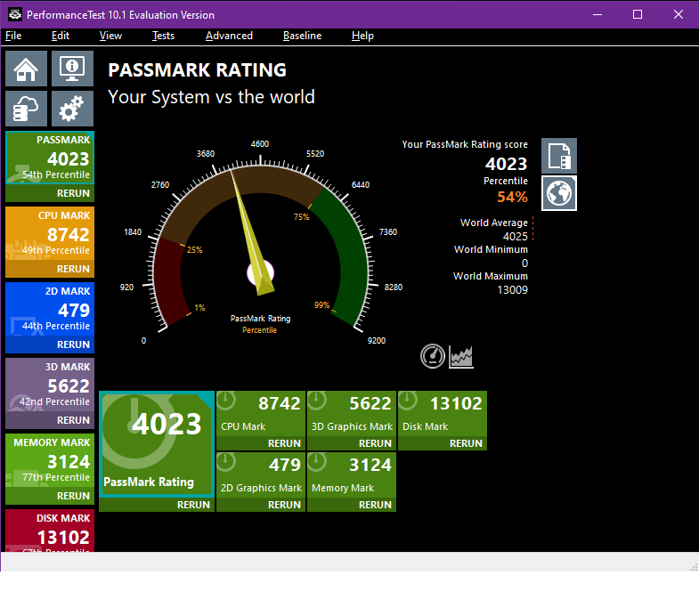Click RERUN under Memory Mark bottom tile
Image resolution: width=699 pixels, height=616 pixels.
352,505
